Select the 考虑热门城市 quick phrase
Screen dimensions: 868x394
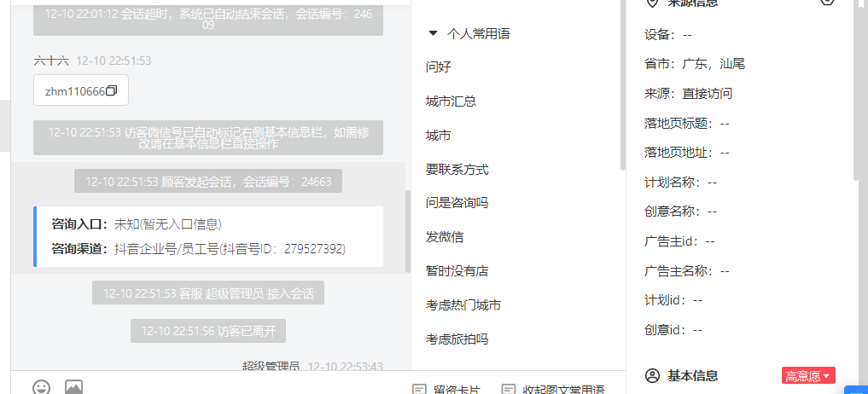[463, 305]
